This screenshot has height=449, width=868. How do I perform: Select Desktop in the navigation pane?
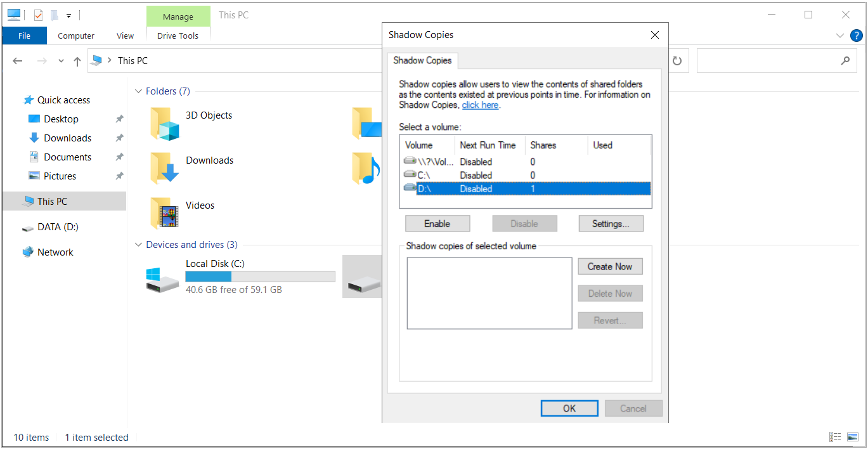click(61, 119)
